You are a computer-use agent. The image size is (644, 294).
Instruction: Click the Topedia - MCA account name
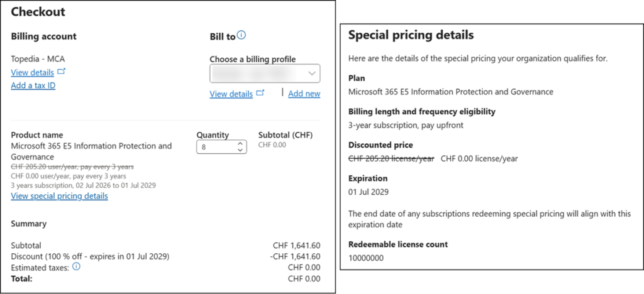click(x=38, y=59)
